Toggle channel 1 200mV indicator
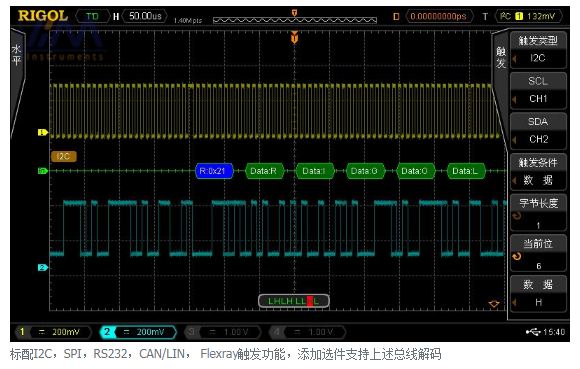 pyautogui.click(x=53, y=332)
